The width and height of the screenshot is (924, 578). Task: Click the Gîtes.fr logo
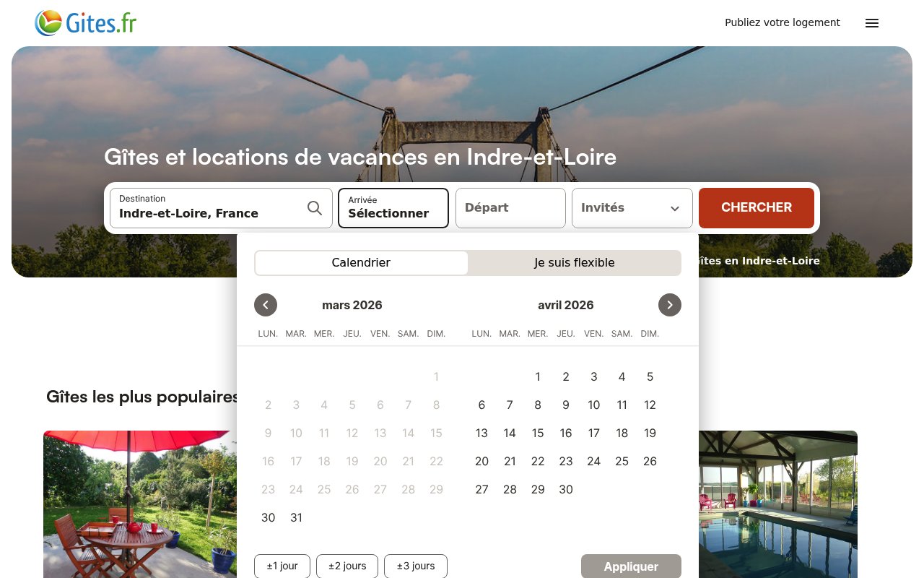[84, 22]
